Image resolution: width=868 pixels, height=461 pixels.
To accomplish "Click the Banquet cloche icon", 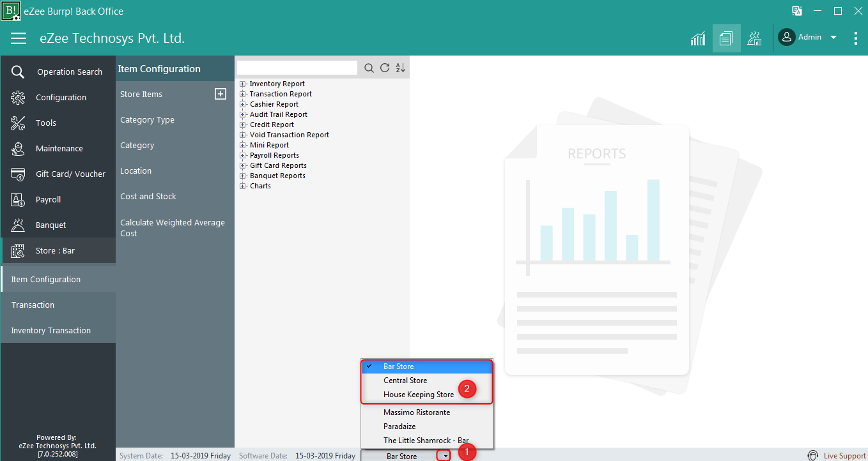I will point(18,225).
